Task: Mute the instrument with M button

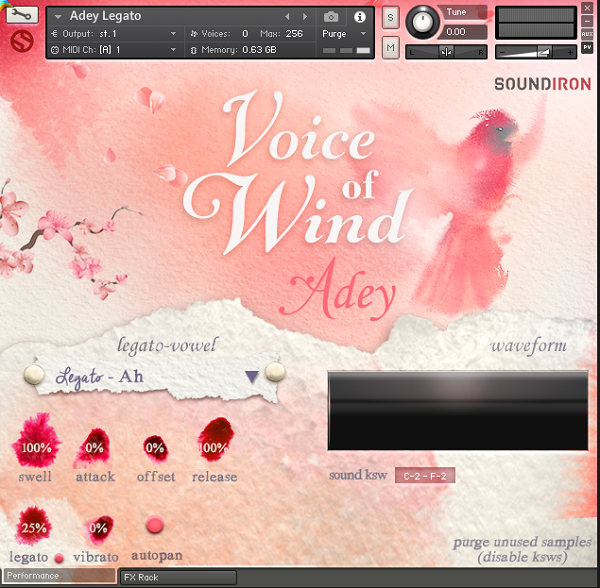Action: 390,48
